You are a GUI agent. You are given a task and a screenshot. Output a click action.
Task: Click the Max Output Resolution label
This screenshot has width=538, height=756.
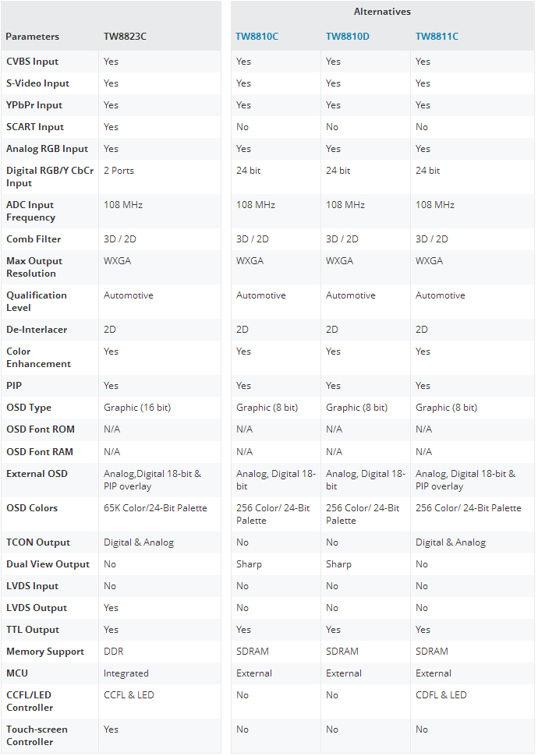pyautogui.click(x=34, y=267)
